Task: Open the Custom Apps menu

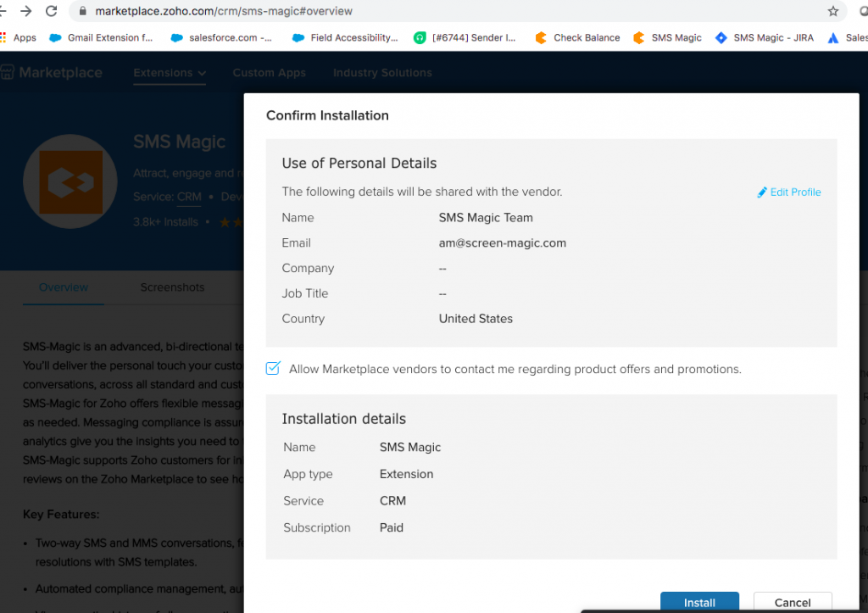Action: point(269,73)
